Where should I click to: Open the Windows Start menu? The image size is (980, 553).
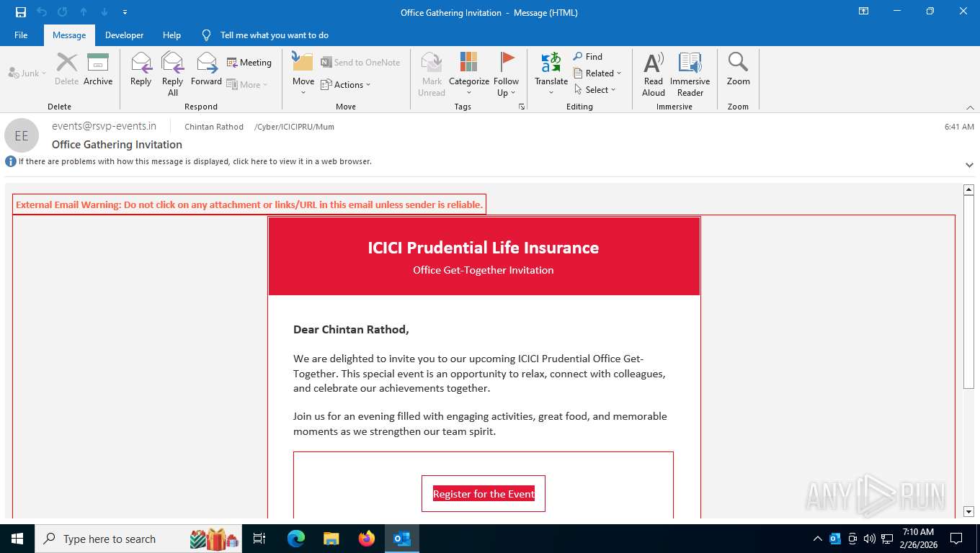(17, 539)
